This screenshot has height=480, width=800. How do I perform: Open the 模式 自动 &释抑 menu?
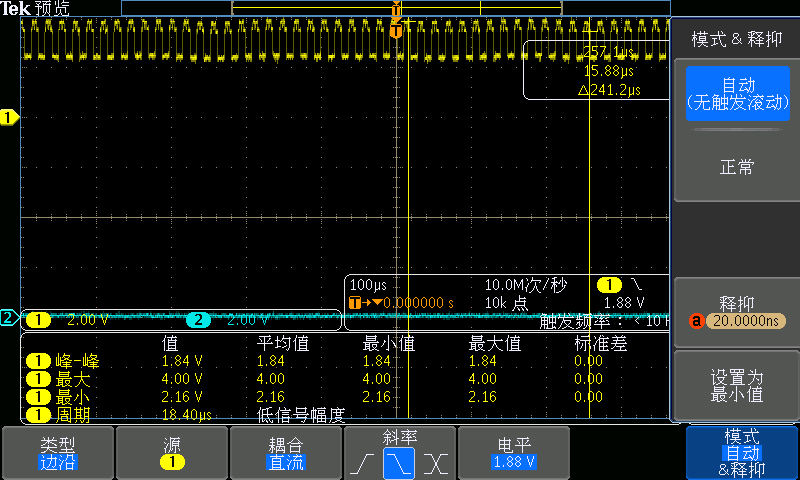point(742,453)
